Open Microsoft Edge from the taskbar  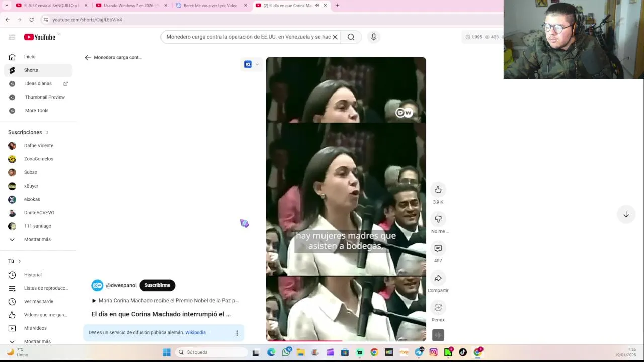click(x=271, y=352)
